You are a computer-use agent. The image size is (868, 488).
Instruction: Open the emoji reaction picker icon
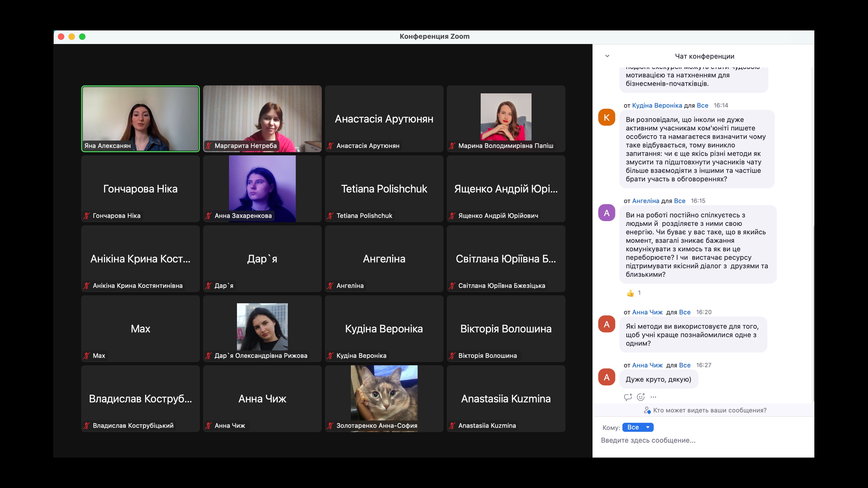(x=640, y=397)
